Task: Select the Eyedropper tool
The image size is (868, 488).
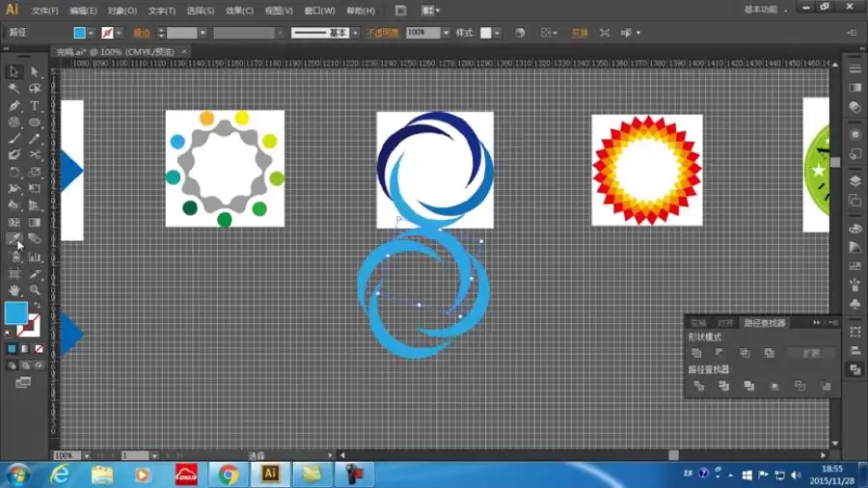Action: pyautogui.click(x=14, y=239)
